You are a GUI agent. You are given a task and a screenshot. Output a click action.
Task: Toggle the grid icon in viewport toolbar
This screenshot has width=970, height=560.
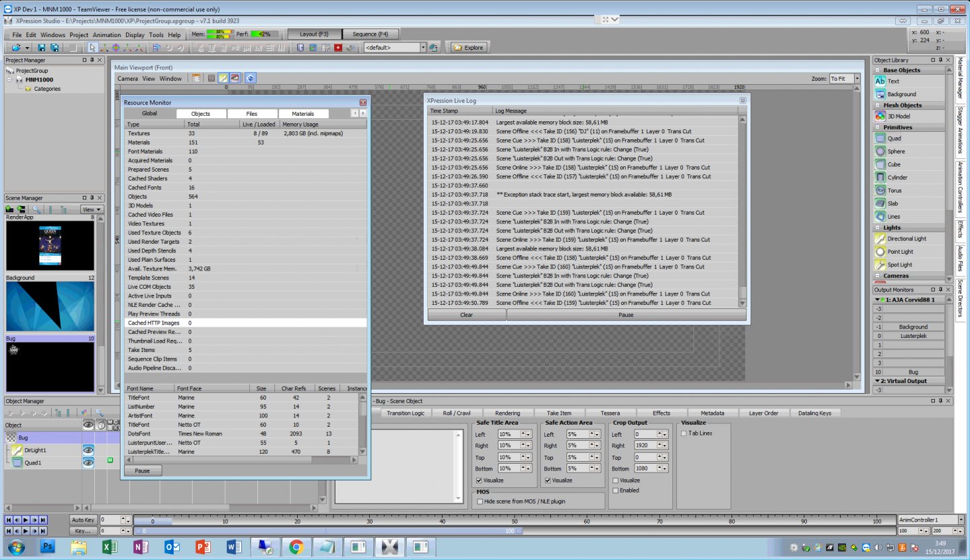[x=211, y=78]
